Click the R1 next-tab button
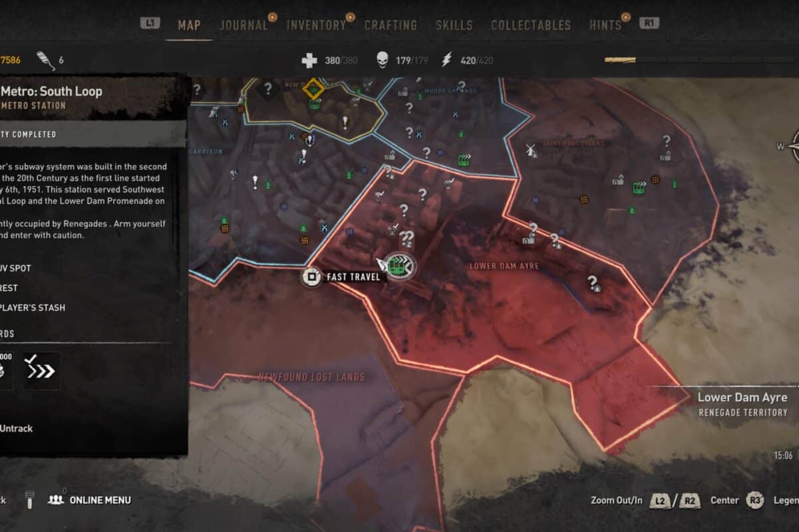Viewport: 799px width, 532px height. coord(649,23)
